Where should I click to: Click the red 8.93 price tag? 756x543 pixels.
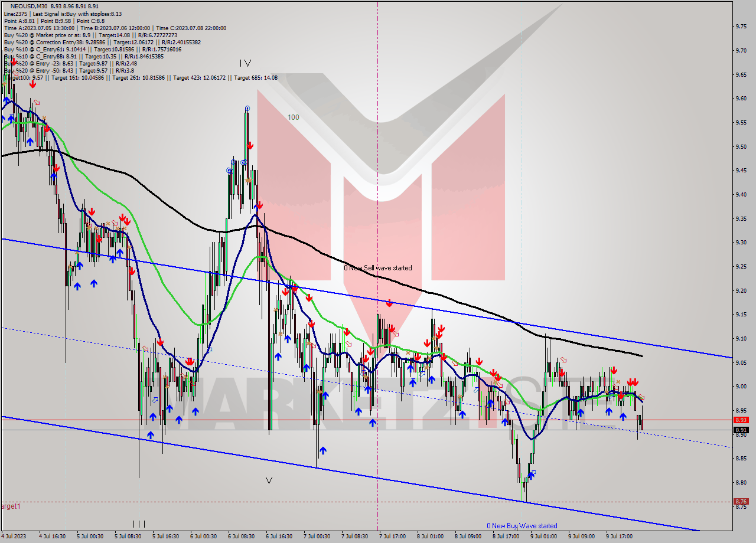[x=741, y=420]
